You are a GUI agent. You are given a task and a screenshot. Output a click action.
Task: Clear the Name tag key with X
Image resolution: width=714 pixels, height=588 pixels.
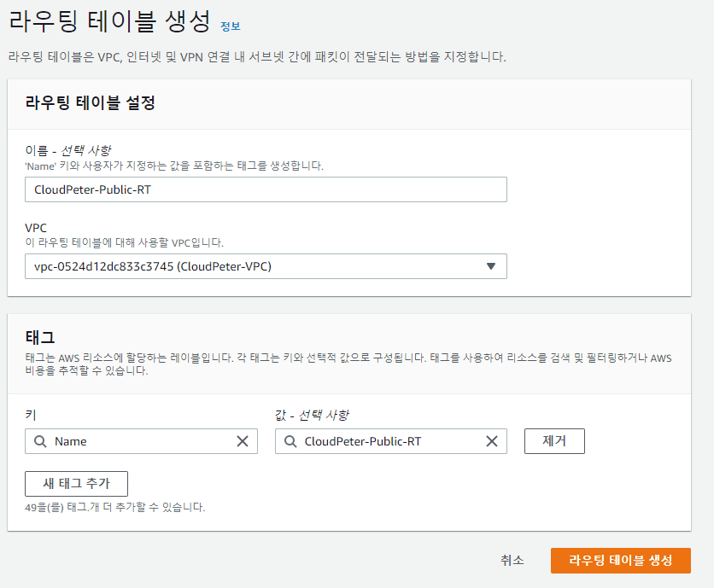tap(243, 441)
